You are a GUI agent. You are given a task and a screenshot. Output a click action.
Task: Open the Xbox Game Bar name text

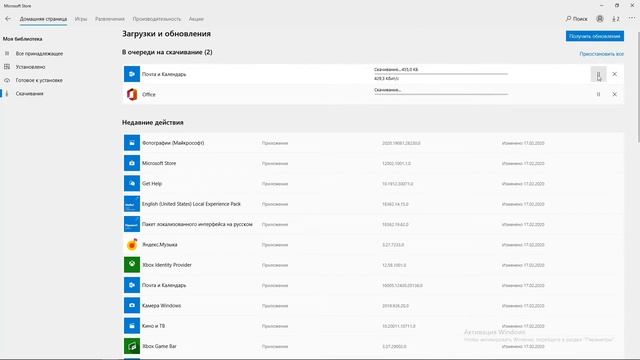159,346
